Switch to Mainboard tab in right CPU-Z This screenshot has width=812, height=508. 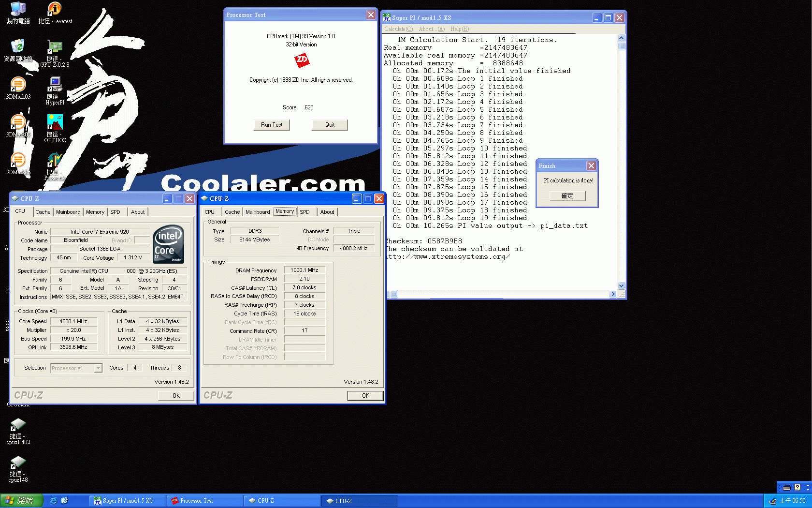coord(258,212)
